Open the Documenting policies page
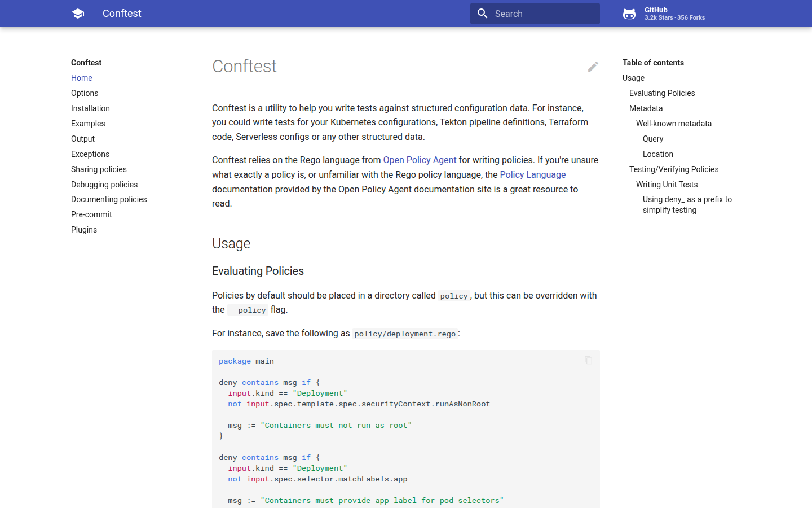812x508 pixels. [109, 199]
